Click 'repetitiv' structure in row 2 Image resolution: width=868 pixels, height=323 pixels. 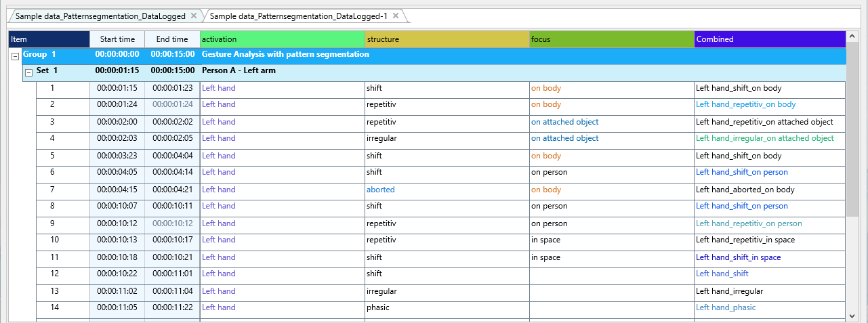tap(381, 105)
